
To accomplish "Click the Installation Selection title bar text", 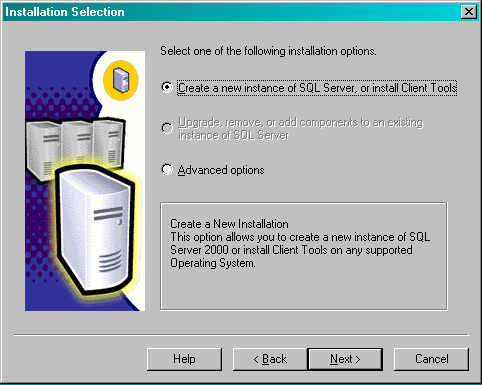I will pos(65,12).
